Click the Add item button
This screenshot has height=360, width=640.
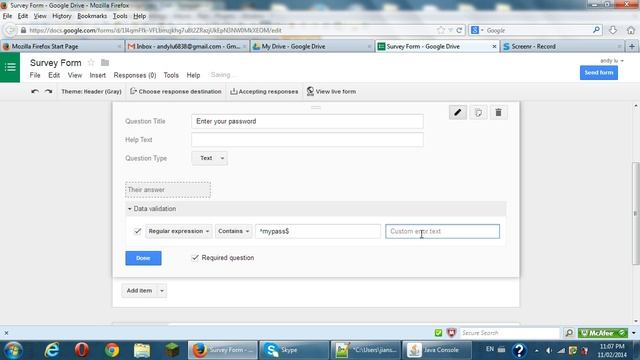coord(139,291)
